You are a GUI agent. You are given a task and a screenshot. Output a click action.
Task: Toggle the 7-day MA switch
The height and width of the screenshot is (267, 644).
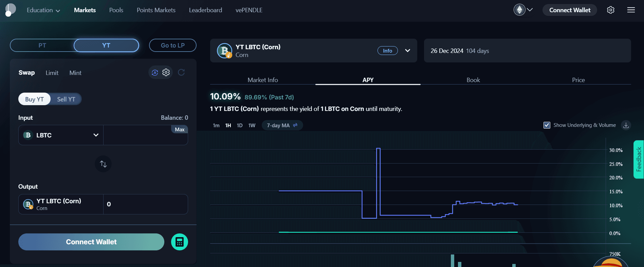(x=282, y=125)
